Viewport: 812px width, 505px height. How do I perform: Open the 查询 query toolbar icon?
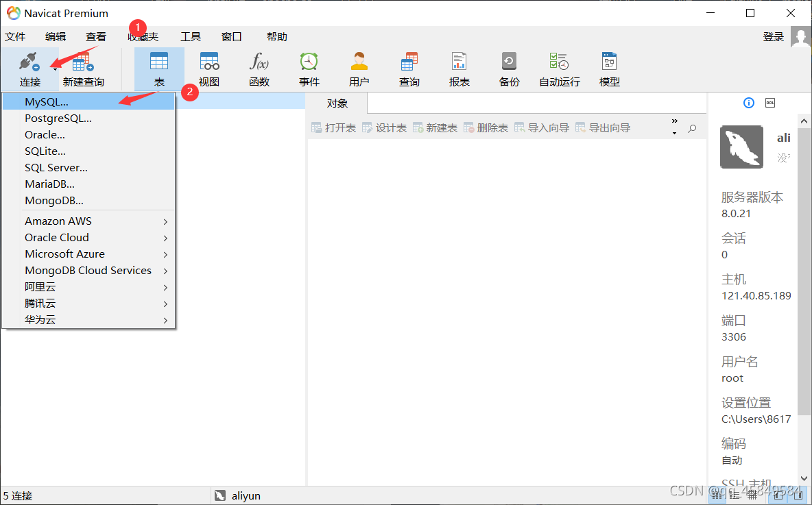coord(409,62)
